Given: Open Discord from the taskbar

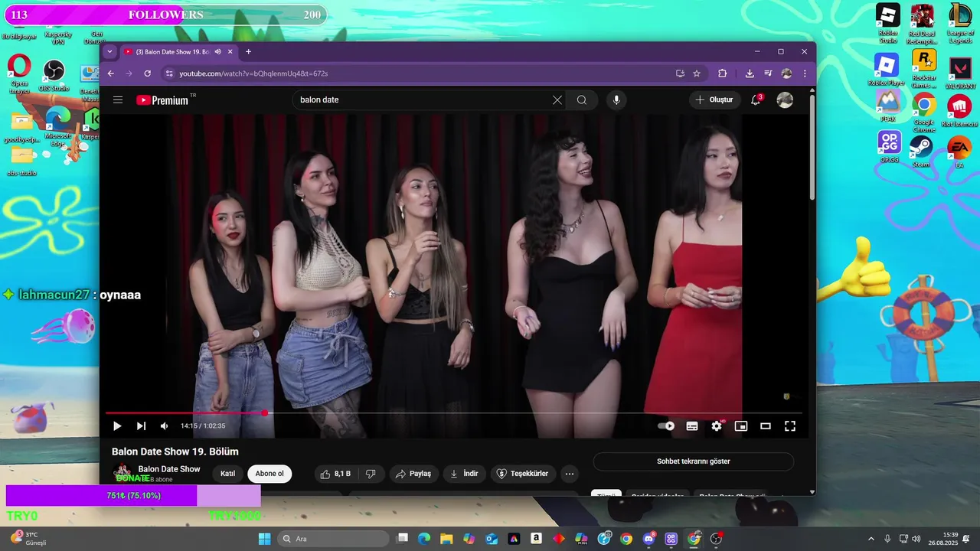Looking at the screenshot, I should point(649,539).
